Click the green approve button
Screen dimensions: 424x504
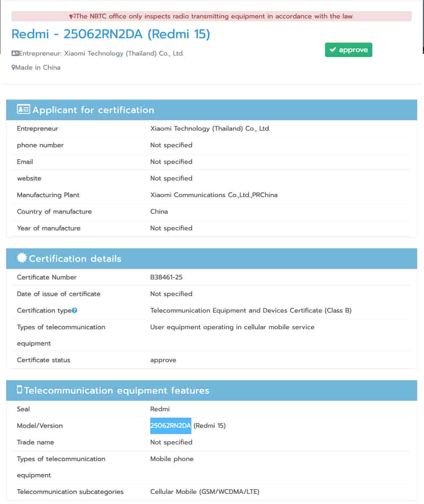point(348,50)
